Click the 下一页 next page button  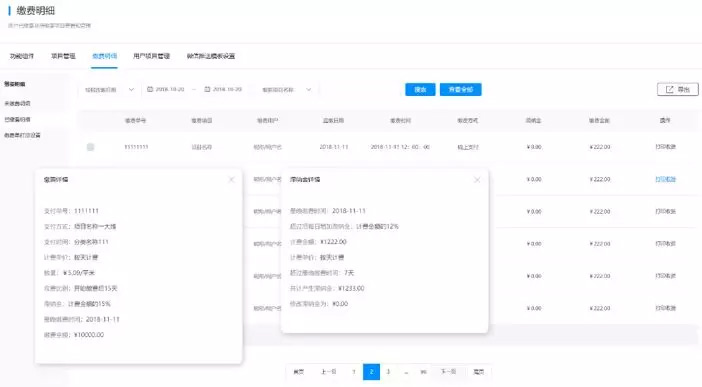point(448,372)
